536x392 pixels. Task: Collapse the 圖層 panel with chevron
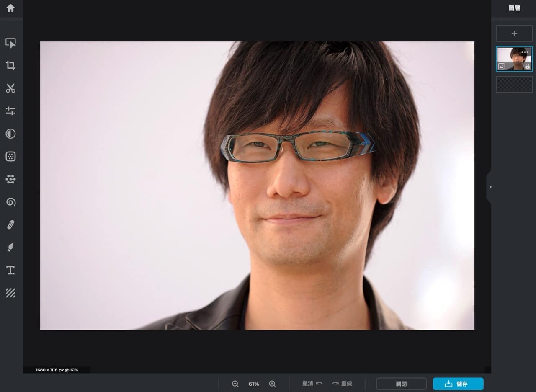pos(490,187)
